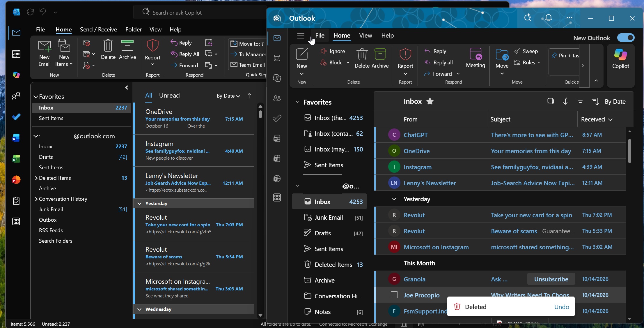Click Delete trash icon in classic ribbon
The width and height of the screenshot is (644, 328).
pos(108,46)
